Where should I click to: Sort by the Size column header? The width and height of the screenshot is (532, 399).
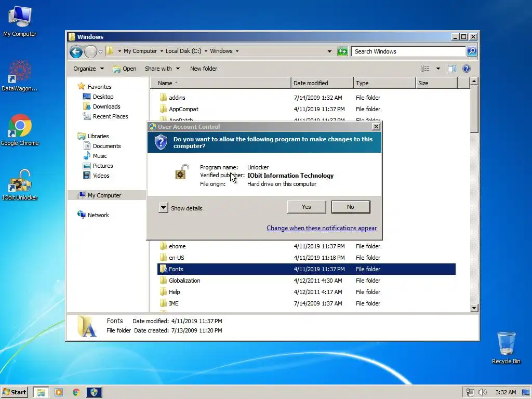point(436,83)
